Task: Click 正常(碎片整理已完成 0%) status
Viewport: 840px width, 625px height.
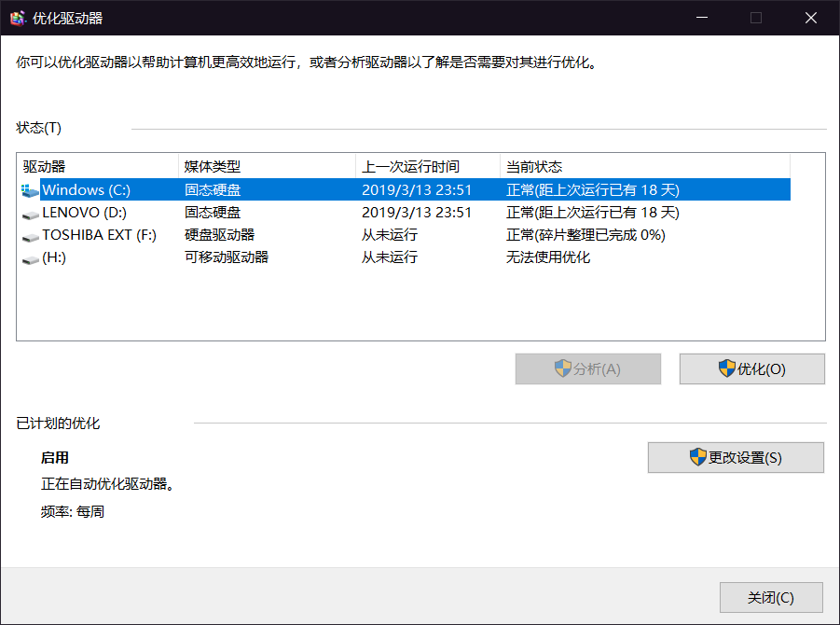Action: tap(585, 235)
